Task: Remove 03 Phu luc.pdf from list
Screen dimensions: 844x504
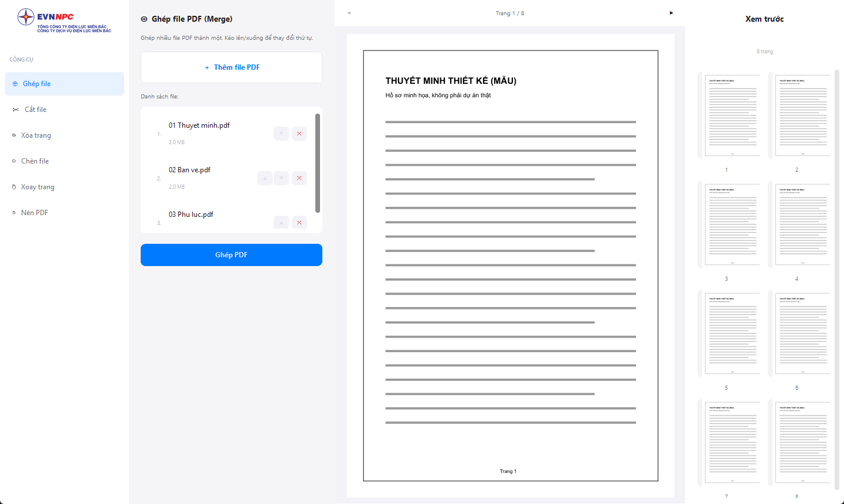Action: coord(299,223)
